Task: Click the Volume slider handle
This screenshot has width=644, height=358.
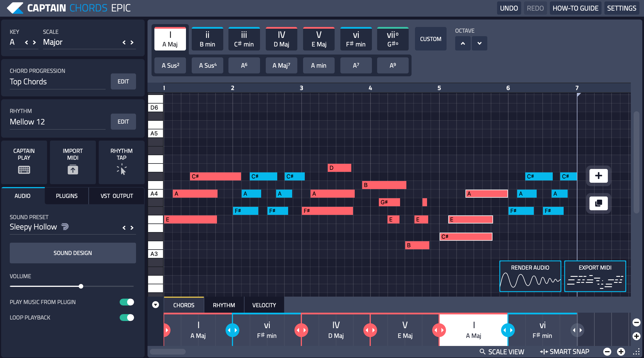Action: [x=81, y=286]
